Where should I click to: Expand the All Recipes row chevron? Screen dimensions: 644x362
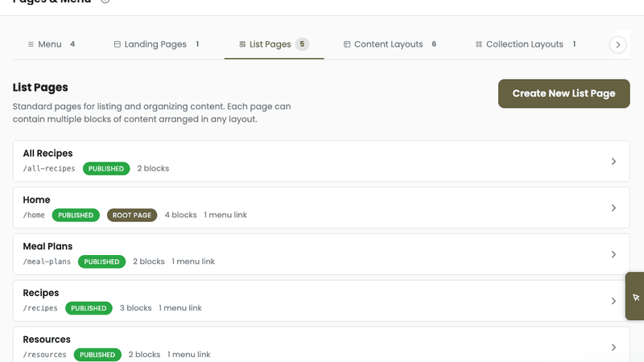(613, 162)
